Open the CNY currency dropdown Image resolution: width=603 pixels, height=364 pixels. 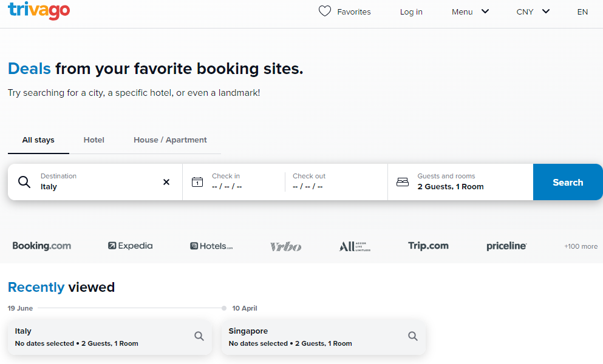coord(533,12)
